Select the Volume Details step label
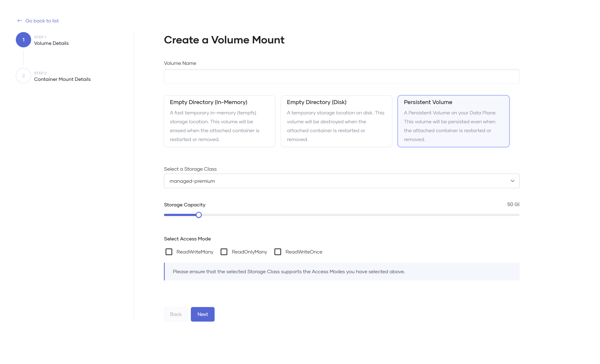The width and height of the screenshot is (600, 364). pyautogui.click(x=51, y=43)
